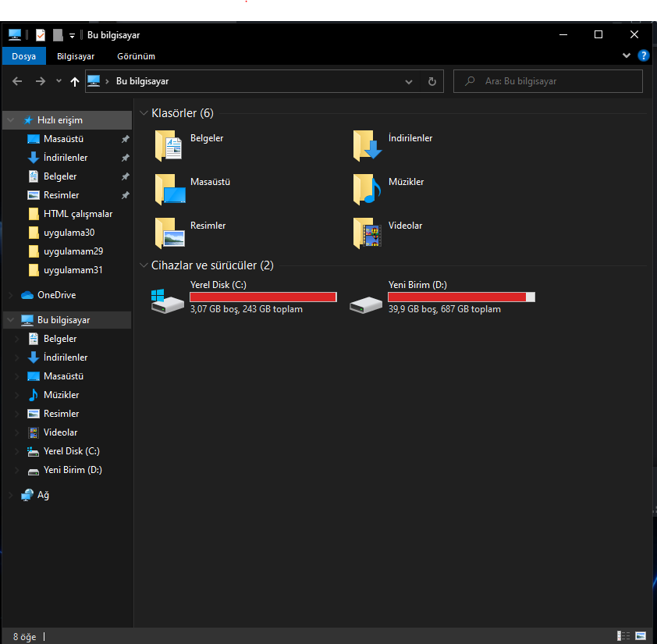Open pinned Resimler under Hızlı erişim
This screenshot has width=657, height=644.
tap(61, 195)
